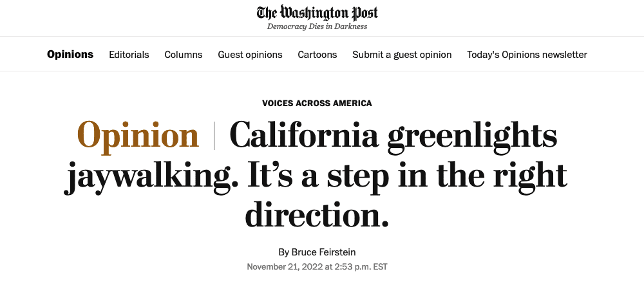Select Guest opinions in the navigation

(x=250, y=55)
